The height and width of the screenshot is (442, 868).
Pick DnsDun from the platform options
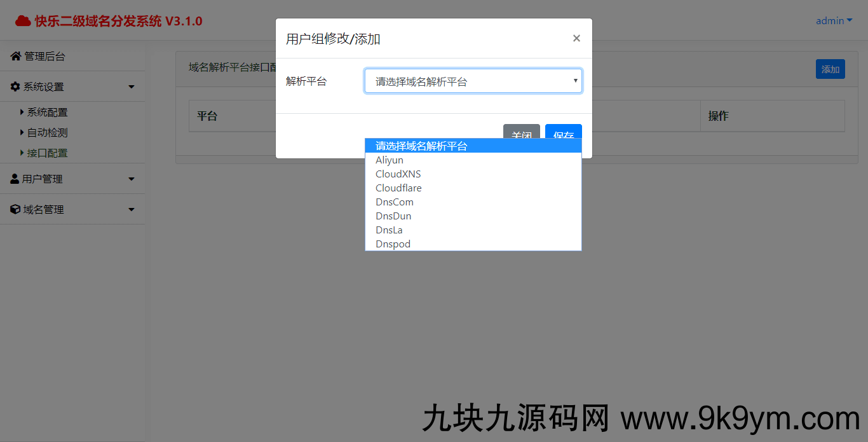[x=393, y=216]
